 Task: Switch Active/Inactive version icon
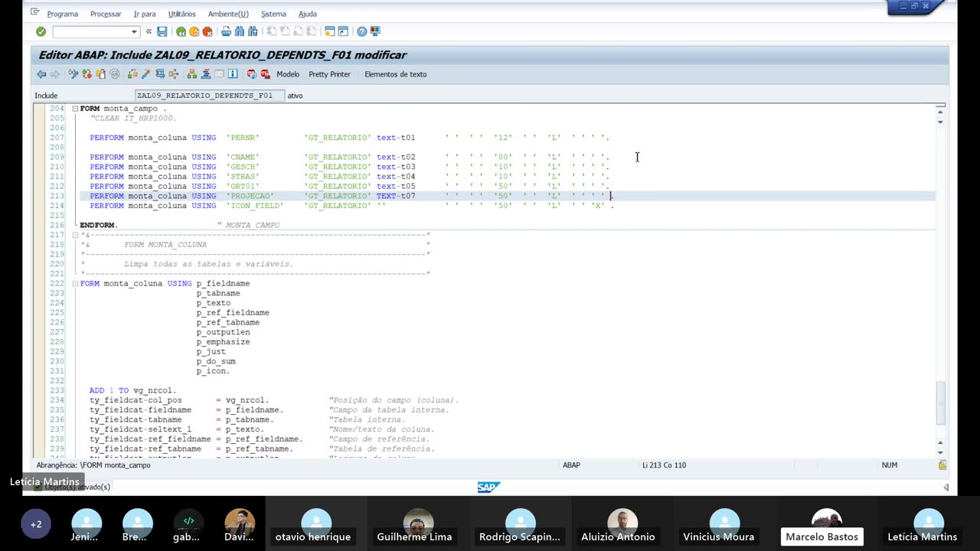tap(87, 74)
